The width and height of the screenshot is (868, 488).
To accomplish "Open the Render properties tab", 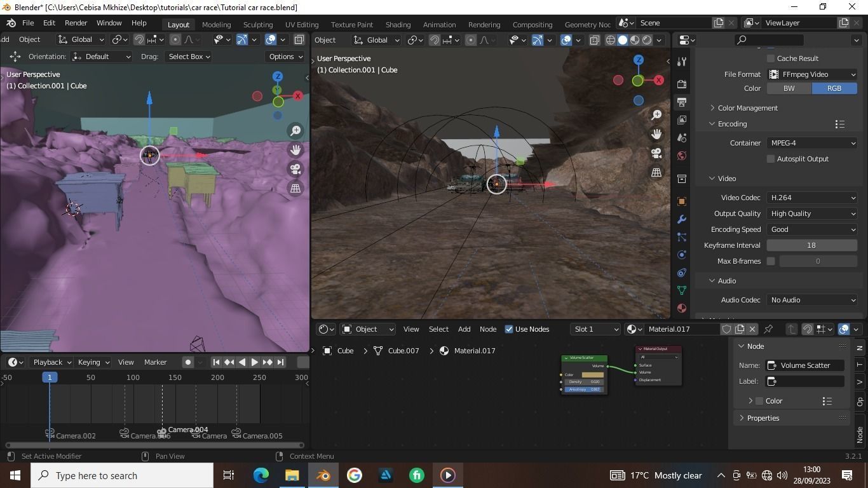I will click(x=682, y=84).
